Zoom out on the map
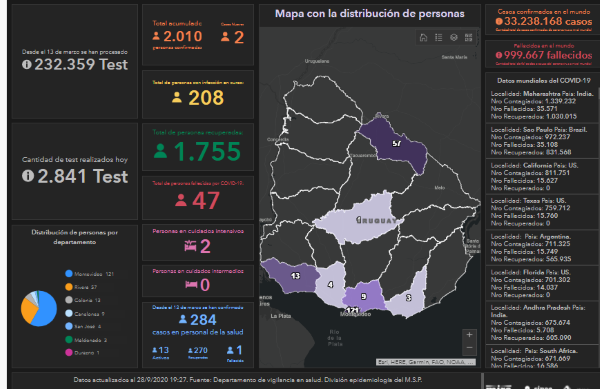600x389 pixels. click(470, 348)
